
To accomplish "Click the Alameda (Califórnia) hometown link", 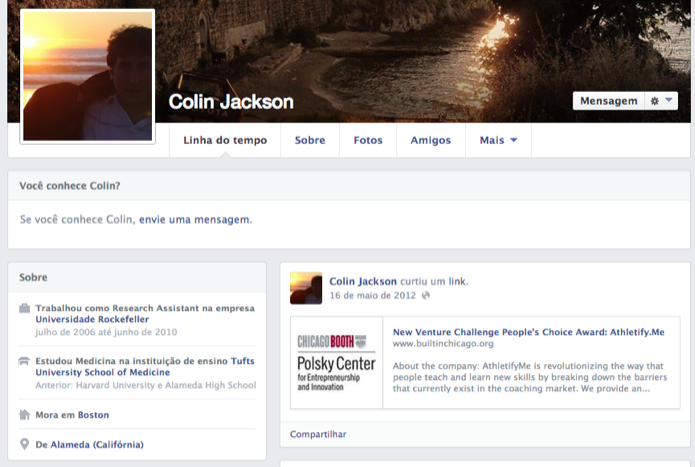I will 97,444.
